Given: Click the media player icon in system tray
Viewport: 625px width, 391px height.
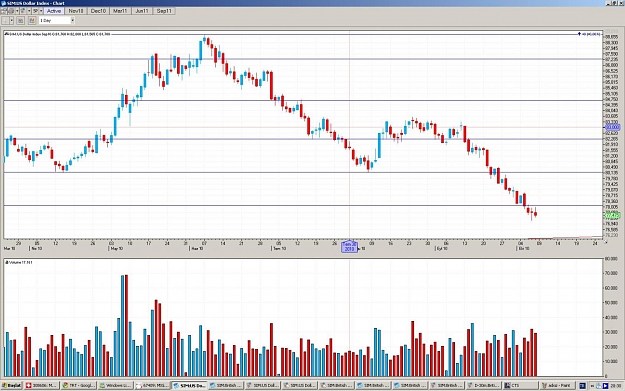Looking at the screenshot, I should pos(605,386).
